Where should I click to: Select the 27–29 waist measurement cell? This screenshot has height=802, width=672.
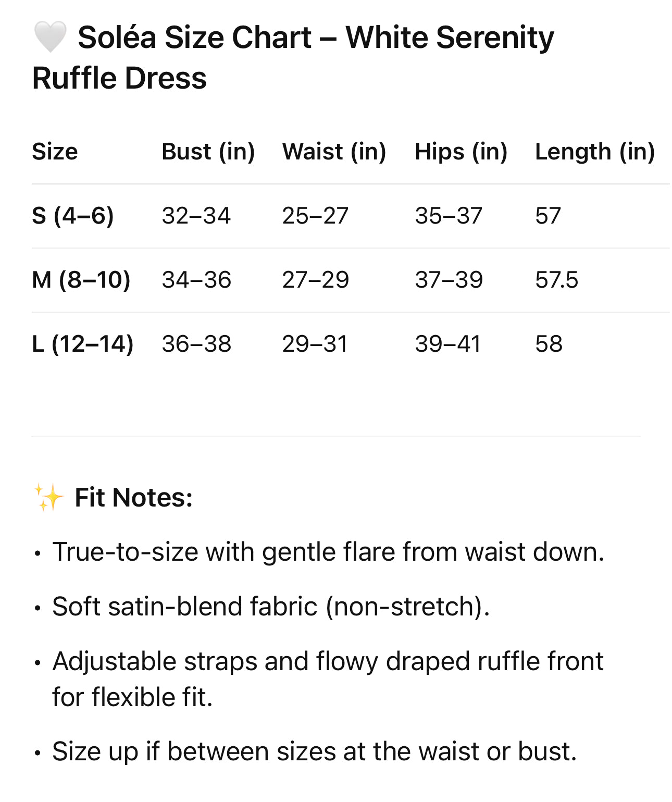315,280
